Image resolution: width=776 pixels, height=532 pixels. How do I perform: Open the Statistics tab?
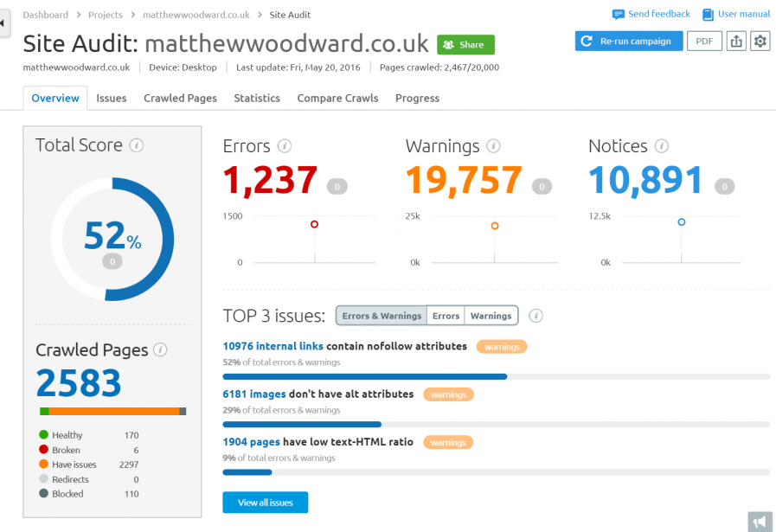click(x=257, y=98)
